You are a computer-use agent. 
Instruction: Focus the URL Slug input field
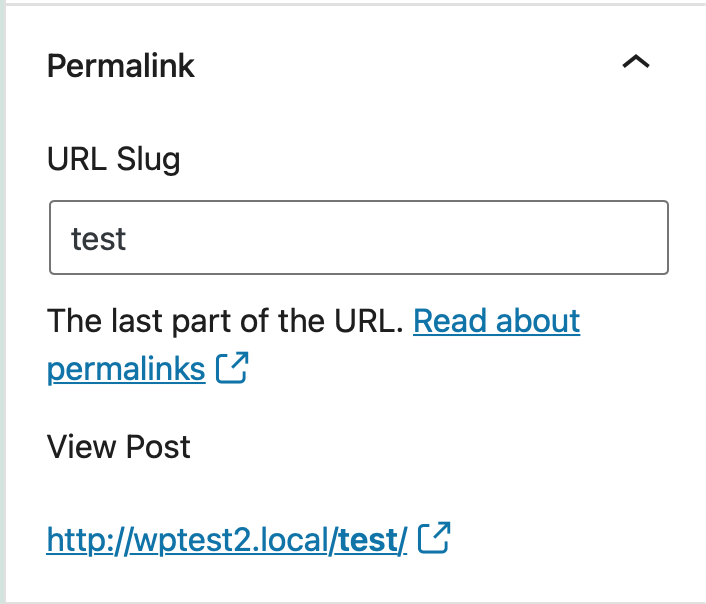pyautogui.click(x=358, y=238)
